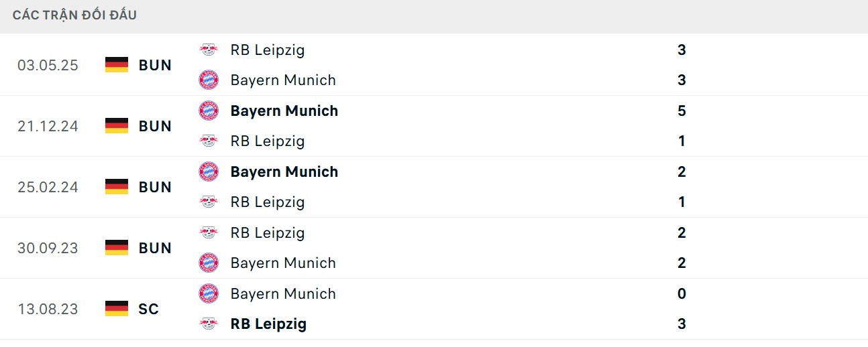
Task: Click RB Leipzig logo in 03.05.25 match
Action: tap(209, 50)
